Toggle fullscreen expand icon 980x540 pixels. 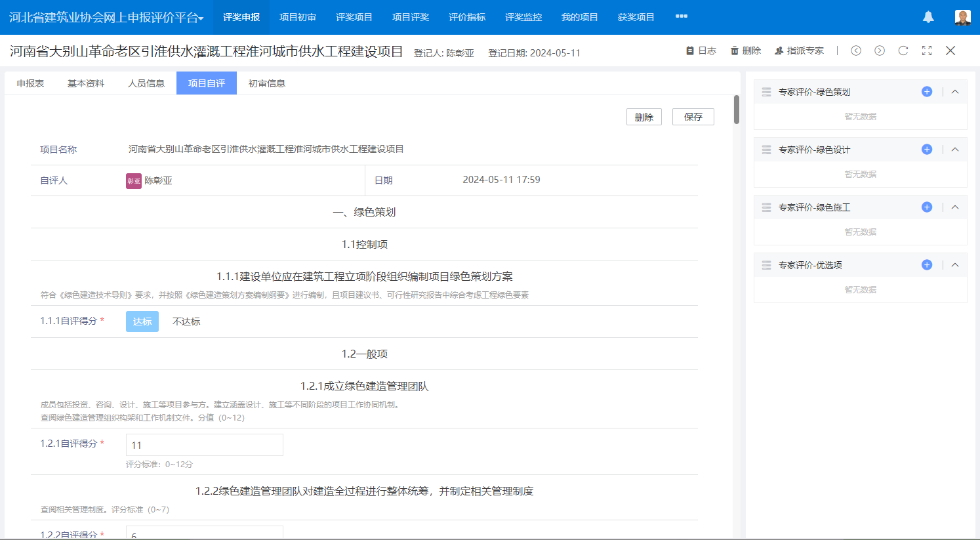click(927, 51)
